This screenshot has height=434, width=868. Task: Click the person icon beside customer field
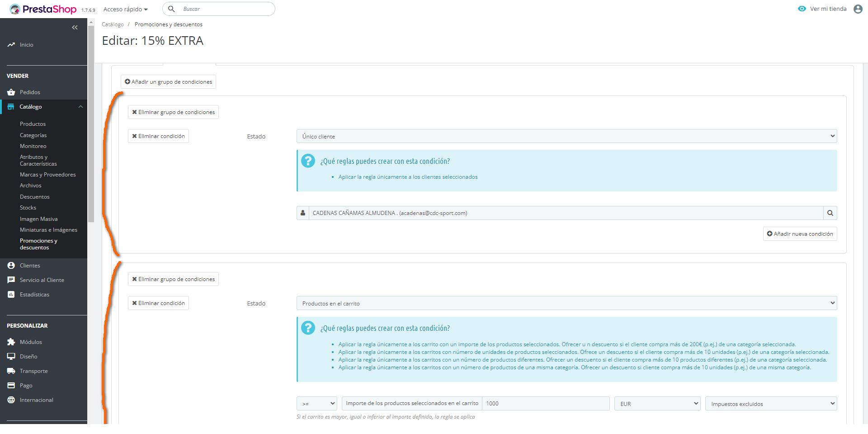click(303, 213)
